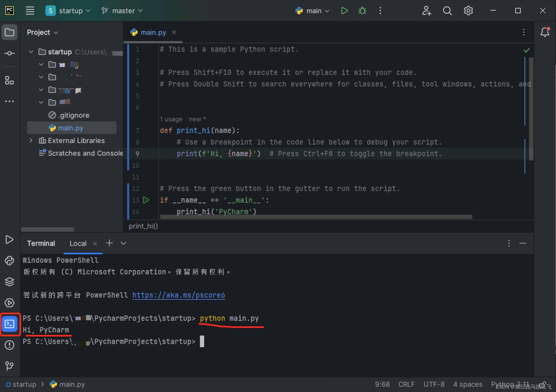This screenshot has width=556, height=392.
Task: Open the Git tool window icon
Action: (9, 366)
